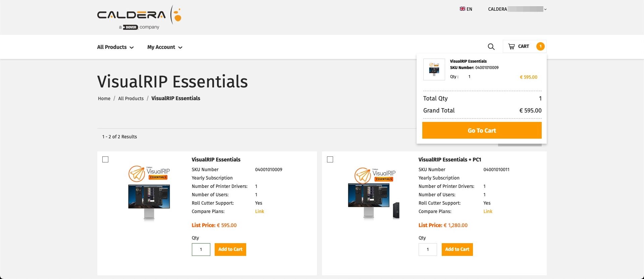
Task: Add VisualRIP Essentials + PC1 to cart
Action: pos(457,250)
